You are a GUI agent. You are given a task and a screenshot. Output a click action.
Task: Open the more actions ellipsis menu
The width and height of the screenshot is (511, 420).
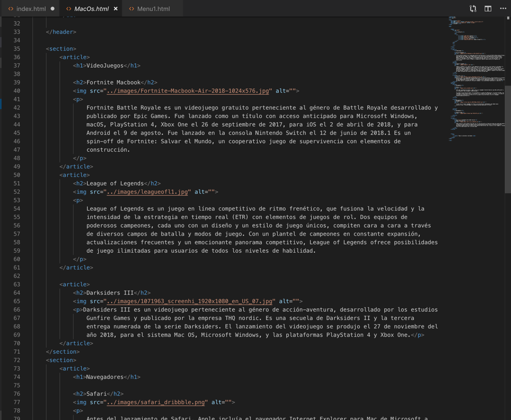click(x=503, y=8)
